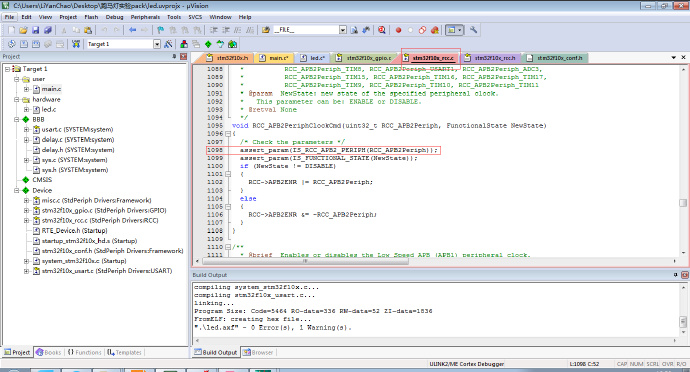Save the current file via floppy icon
Screen dimensions: 690x372
point(36,30)
